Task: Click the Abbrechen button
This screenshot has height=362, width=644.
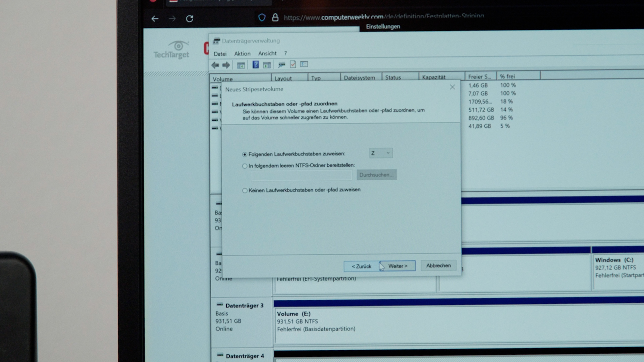Action: click(x=438, y=265)
